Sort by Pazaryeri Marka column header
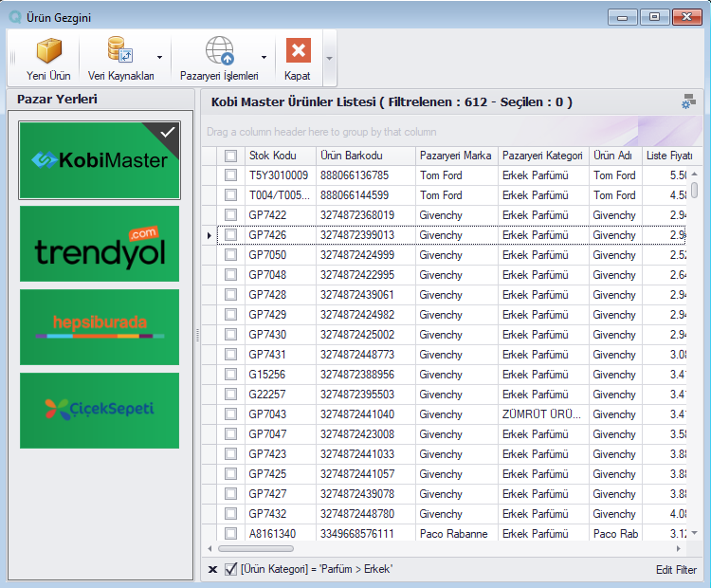Viewport: 711px width, 588px height. (x=457, y=156)
